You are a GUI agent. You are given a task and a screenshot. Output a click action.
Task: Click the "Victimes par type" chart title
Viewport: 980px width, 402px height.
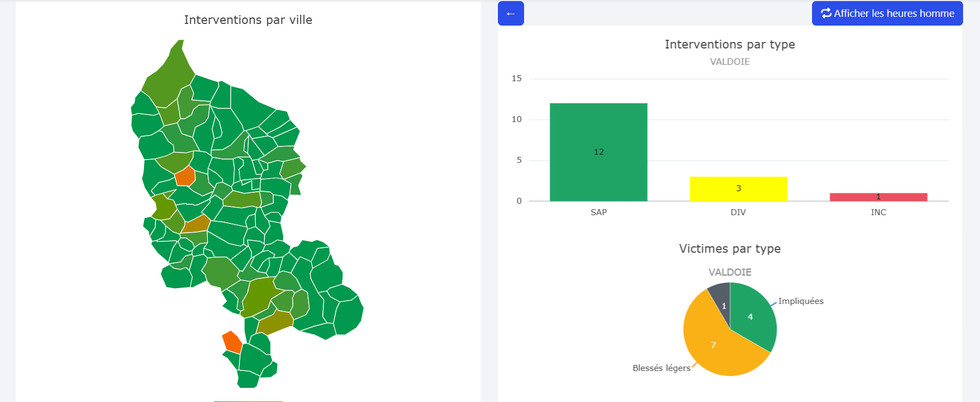point(730,249)
